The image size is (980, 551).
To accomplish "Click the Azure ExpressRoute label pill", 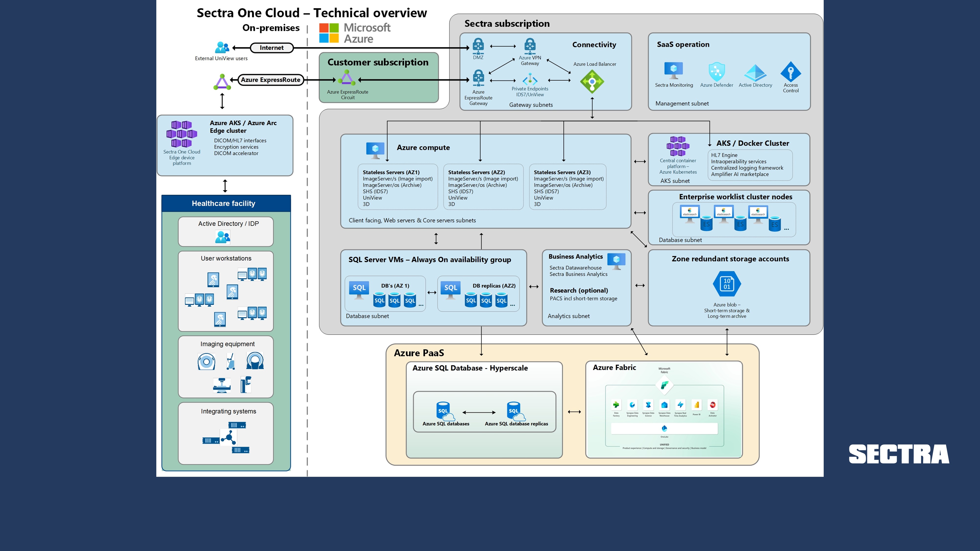I will 270,80.
